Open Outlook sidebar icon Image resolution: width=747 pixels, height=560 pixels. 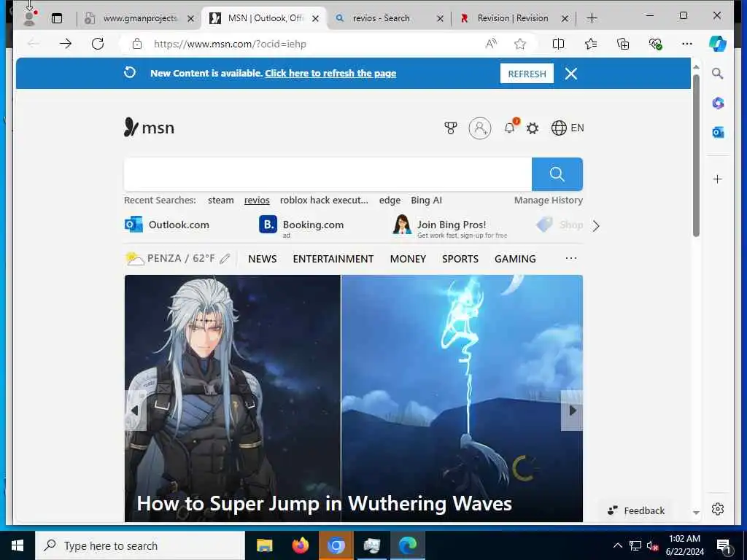coord(718,132)
